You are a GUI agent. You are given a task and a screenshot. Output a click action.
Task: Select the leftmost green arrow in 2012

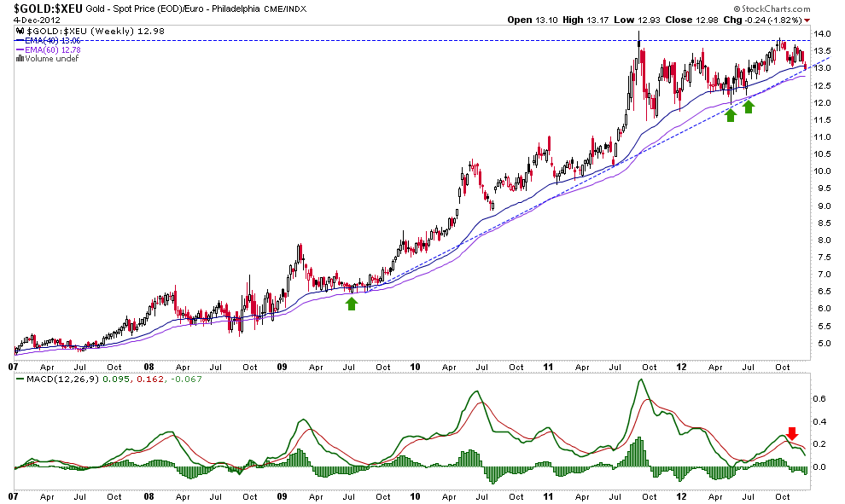coord(731,114)
